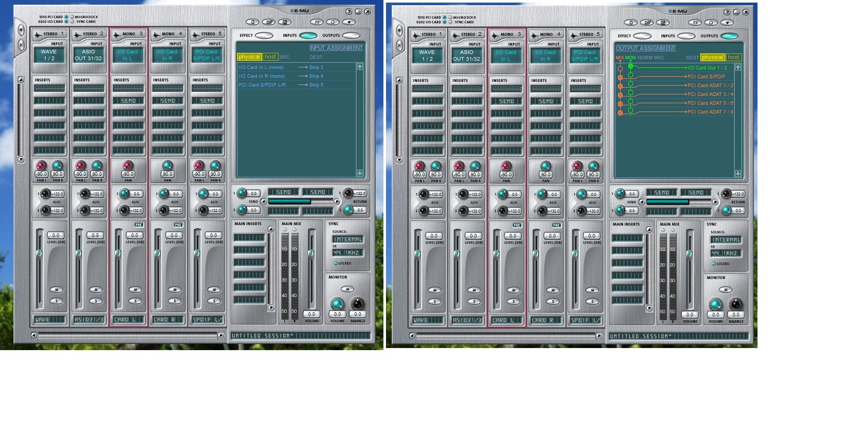Click Open Session icon in left window
The width and height of the screenshot is (868, 444).
(269, 22)
